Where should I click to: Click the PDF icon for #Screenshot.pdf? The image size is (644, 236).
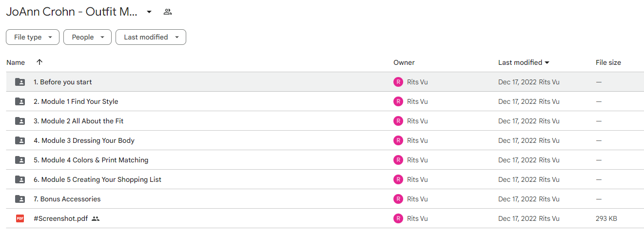click(20, 218)
